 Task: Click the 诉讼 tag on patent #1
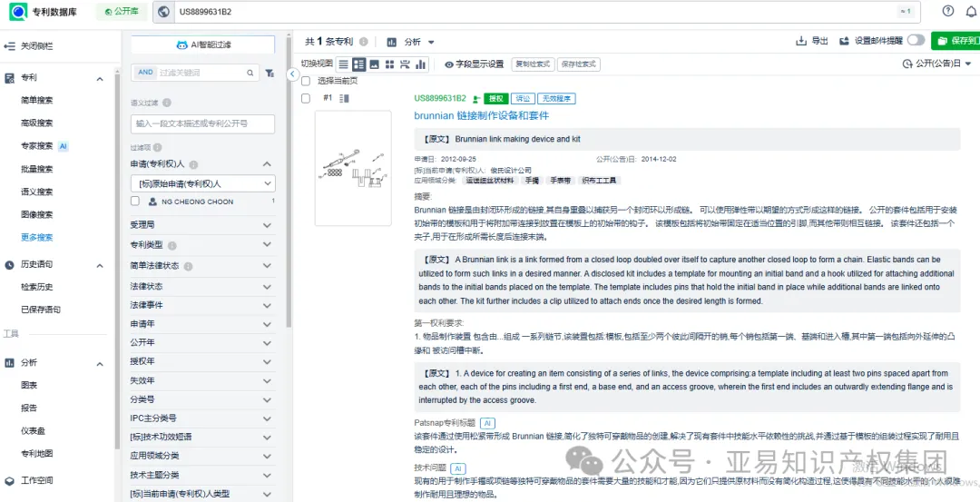coord(524,98)
